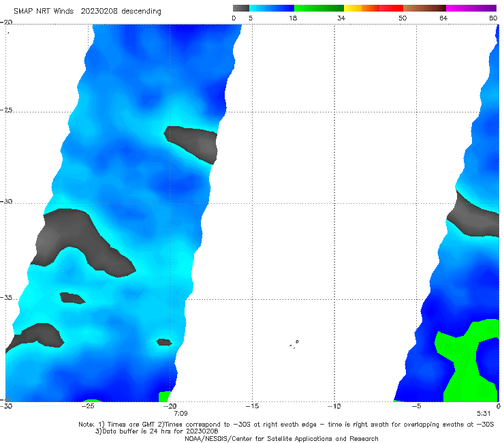Click the note line starting "Note: 1) Times are GMT"
This screenshot has width=504, height=443.
[x=286, y=425]
